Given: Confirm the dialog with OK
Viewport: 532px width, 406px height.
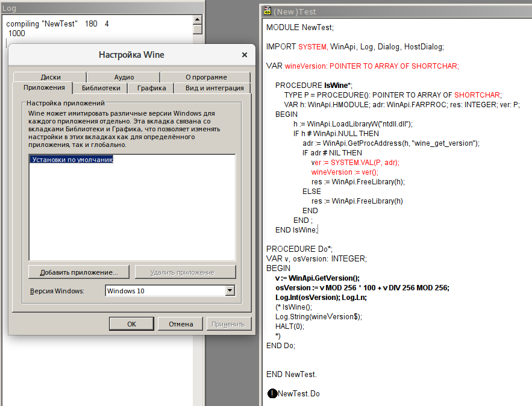Looking at the screenshot, I should pyautogui.click(x=131, y=324).
